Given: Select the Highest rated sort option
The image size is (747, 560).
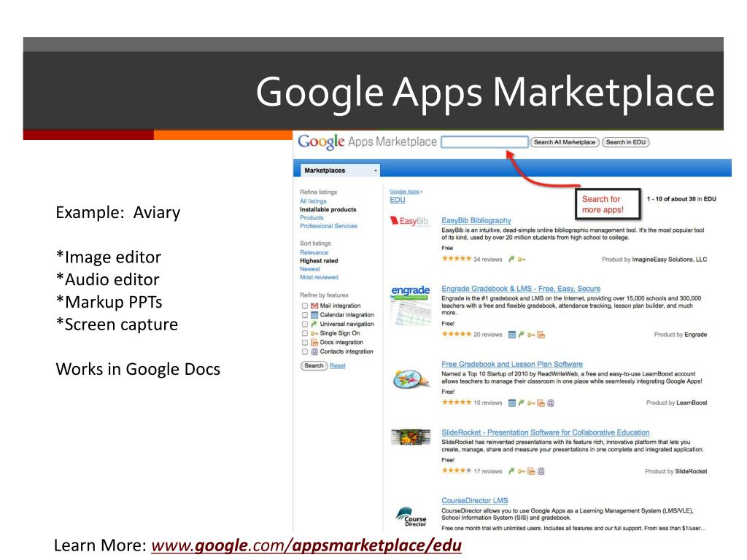Looking at the screenshot, I should point(319,261).
